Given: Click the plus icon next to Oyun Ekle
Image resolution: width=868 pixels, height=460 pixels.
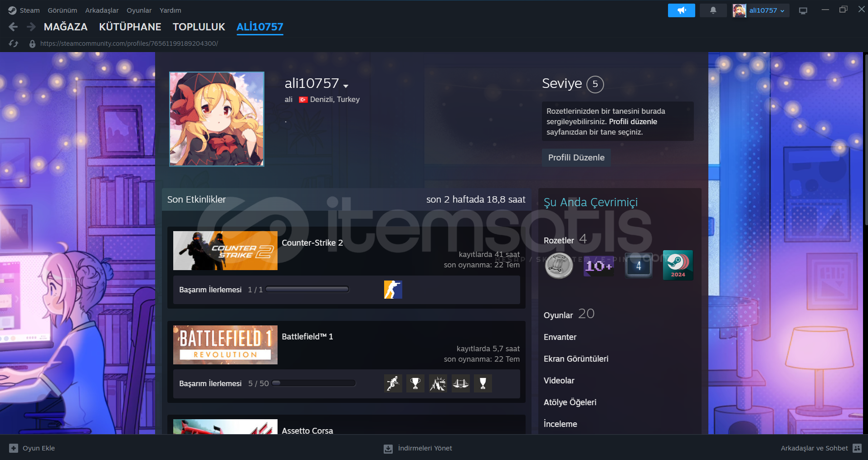Looking at the screenshot, I should [14, 448].
